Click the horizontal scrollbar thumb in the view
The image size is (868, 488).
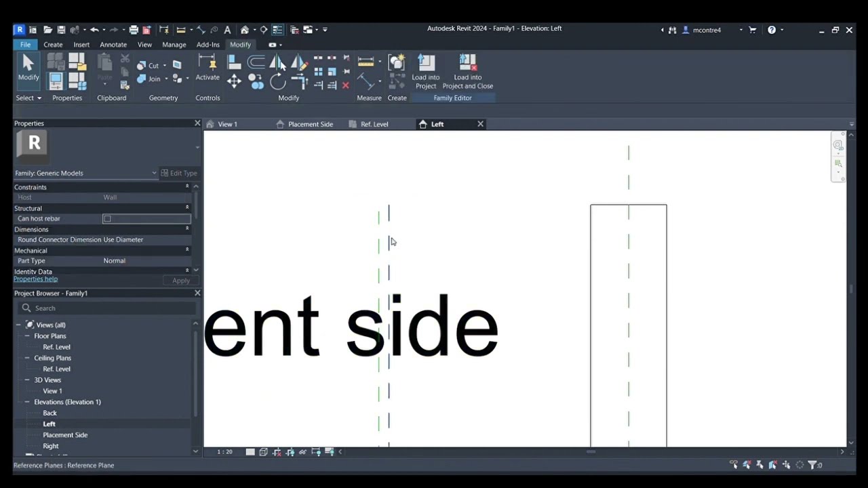pos(591,452)
